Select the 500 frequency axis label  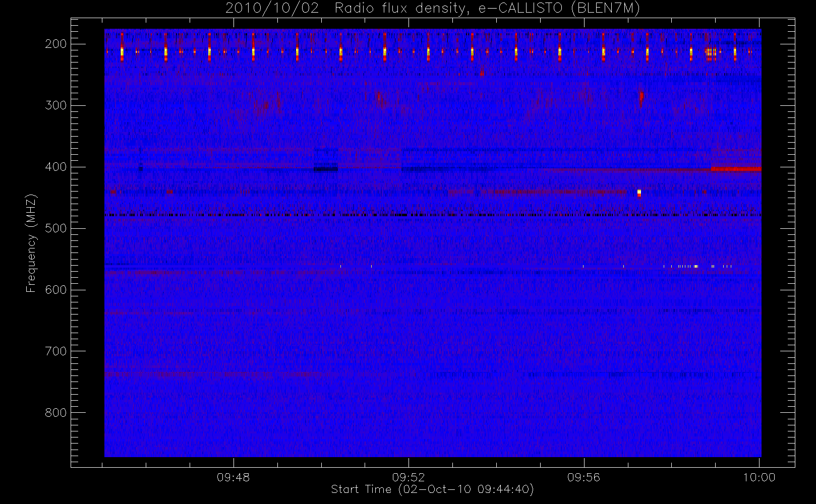(x=55, y=228)
